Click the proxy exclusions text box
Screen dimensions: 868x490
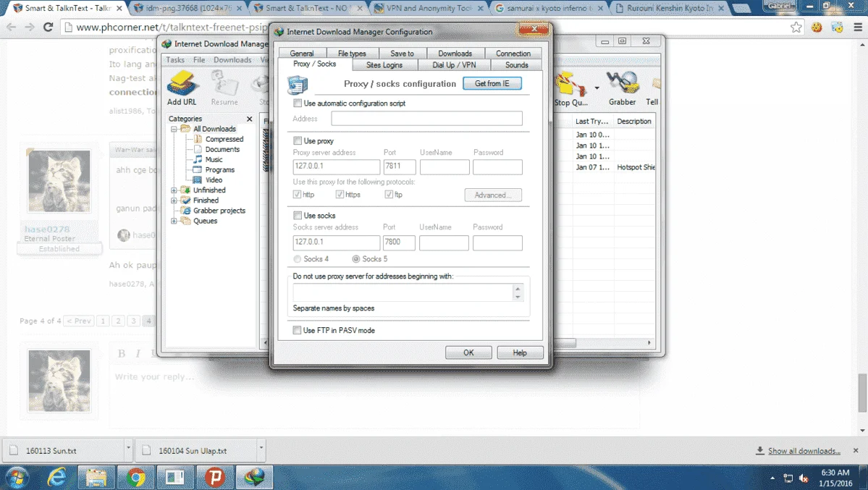(x=403, y=292)
